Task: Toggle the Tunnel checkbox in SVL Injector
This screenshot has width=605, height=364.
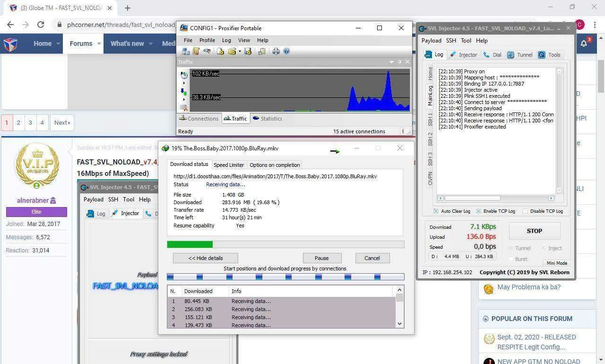Action: [511, 248]
